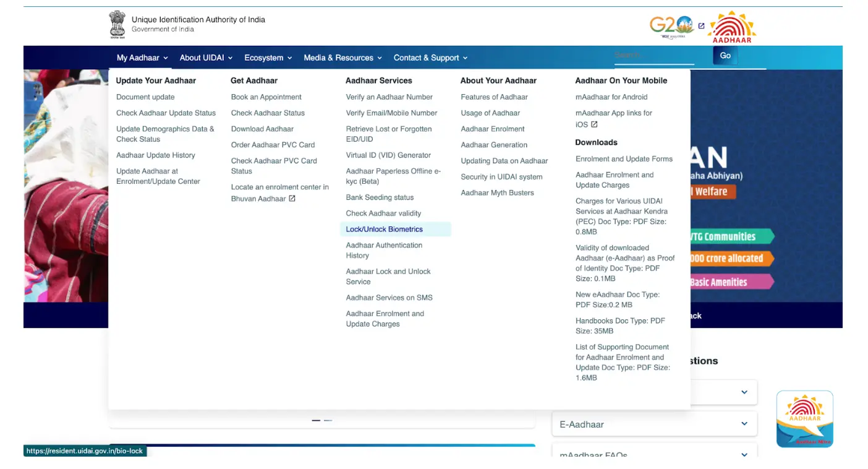Open Aadhaar Myth Busters link

[x=497, y=193]
